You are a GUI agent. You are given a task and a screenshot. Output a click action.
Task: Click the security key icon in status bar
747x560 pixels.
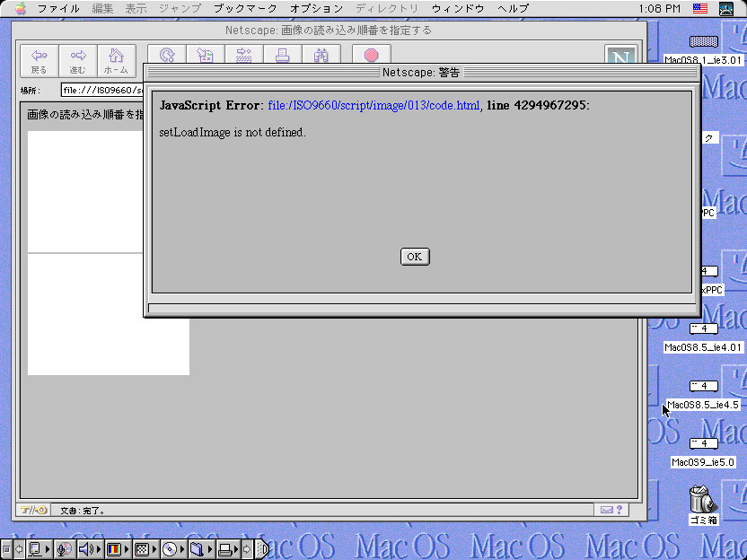tap(33, 510)
